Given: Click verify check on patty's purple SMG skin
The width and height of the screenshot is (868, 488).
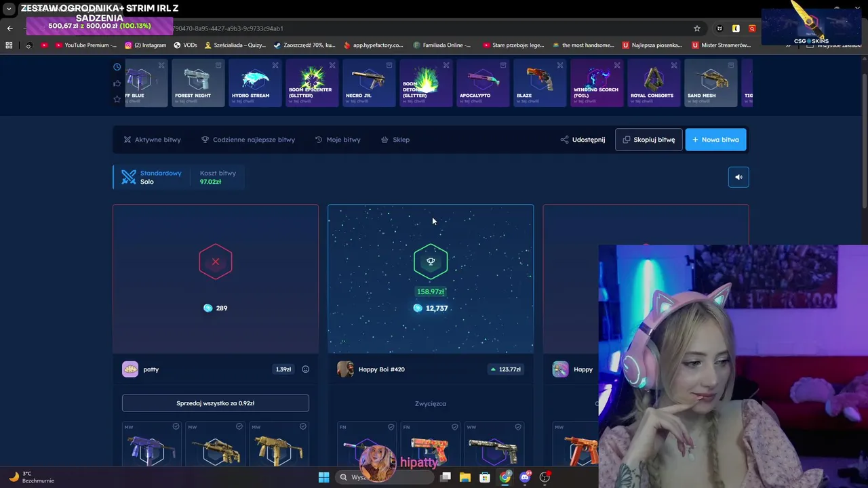Looking at the screenshot, I should point(176,426).
